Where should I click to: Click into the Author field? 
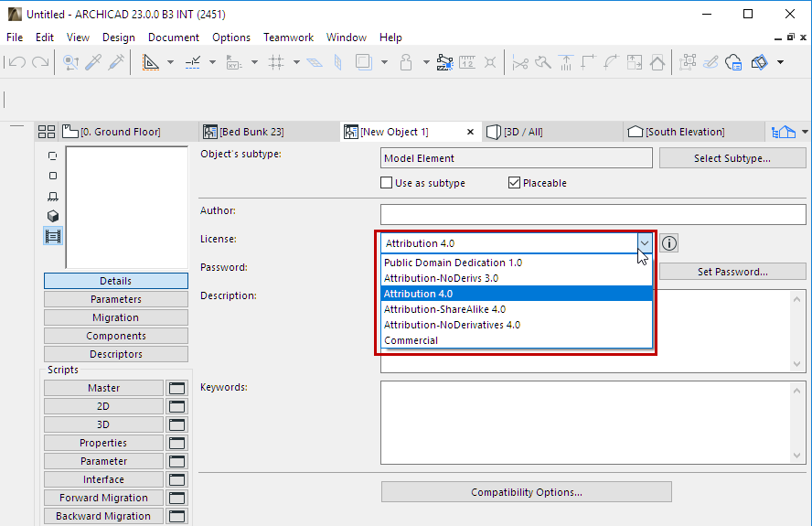(593, 214)
